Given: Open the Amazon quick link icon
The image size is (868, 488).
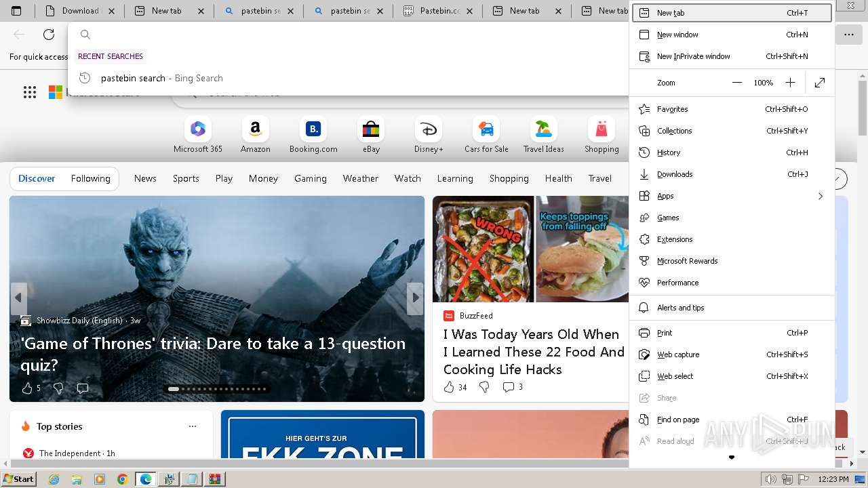Looking at the screenshot, I should click(256, 129).
